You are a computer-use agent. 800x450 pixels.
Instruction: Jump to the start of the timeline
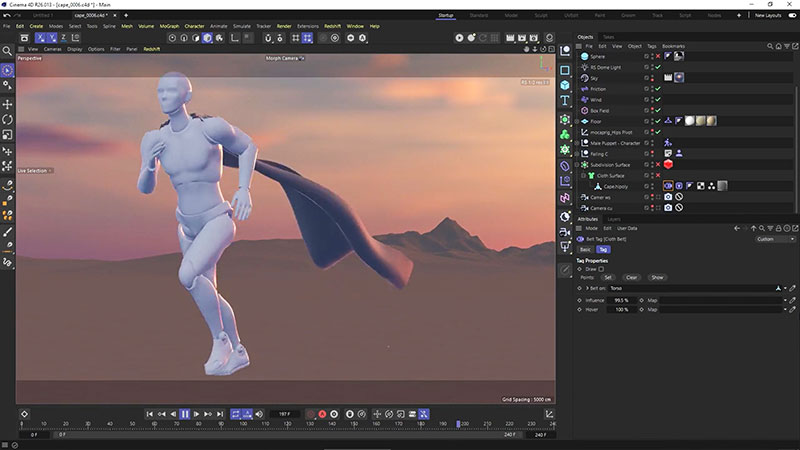coord(150,414)
